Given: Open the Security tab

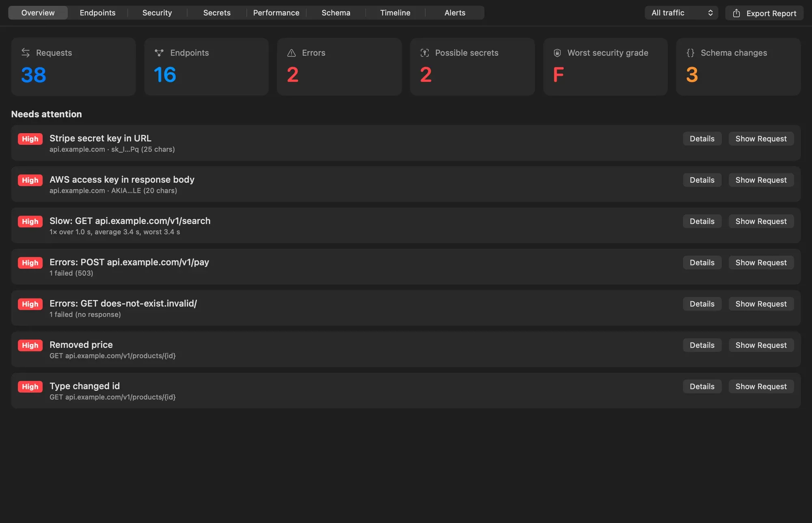Looking at the screenshot, I should click(157, 13).
